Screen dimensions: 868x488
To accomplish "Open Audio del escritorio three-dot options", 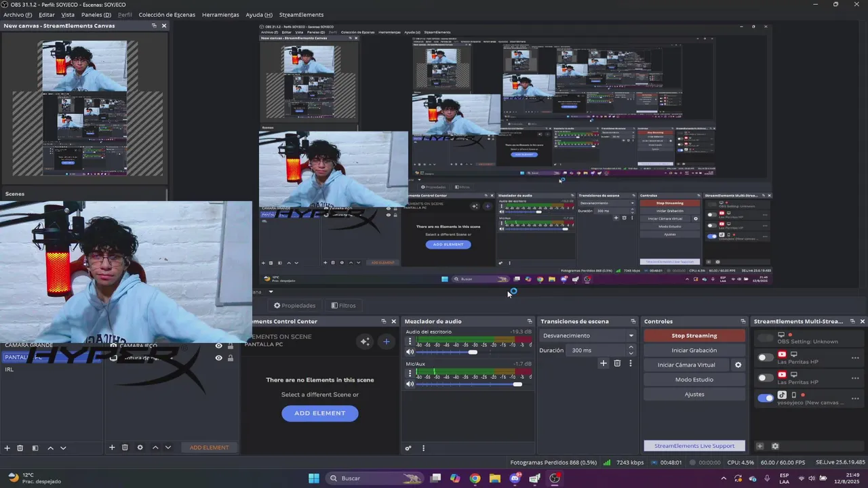I will [x=410, y=342].
